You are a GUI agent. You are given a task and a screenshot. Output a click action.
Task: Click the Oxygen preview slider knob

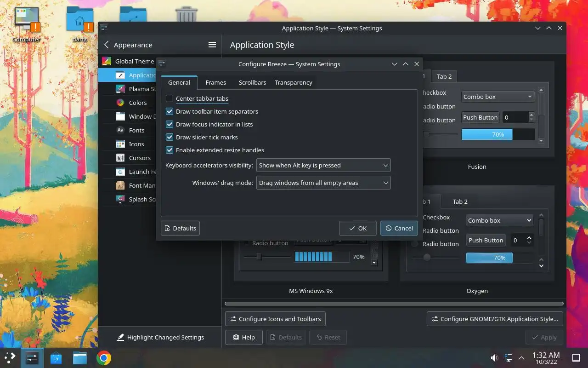tap(427, 257)
